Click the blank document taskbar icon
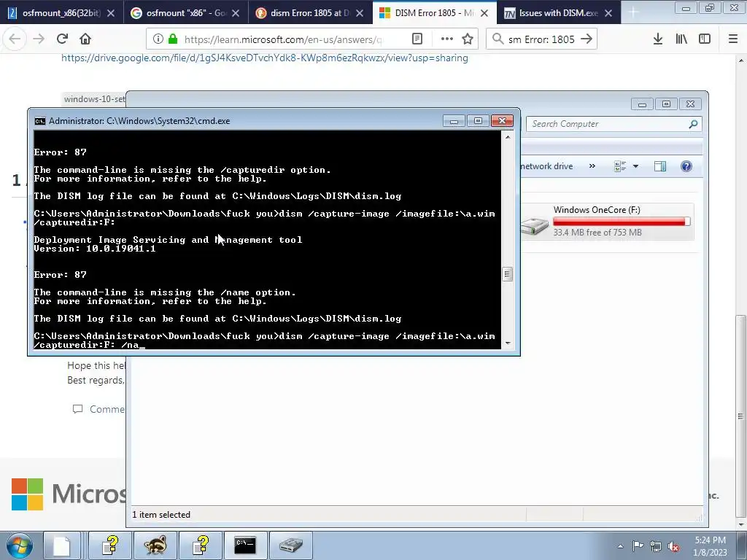The width and height of the screenshot is (747, 560). point(61,545)
